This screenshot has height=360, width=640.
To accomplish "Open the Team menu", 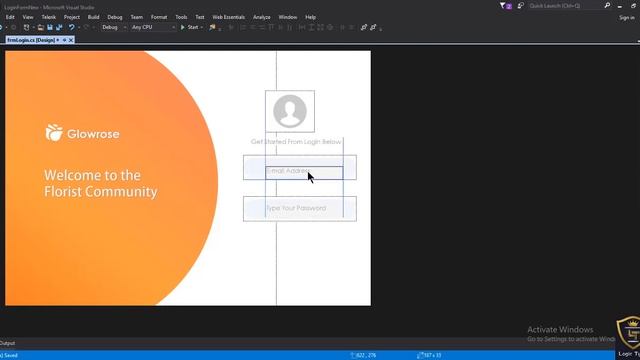I will point(137,17).
